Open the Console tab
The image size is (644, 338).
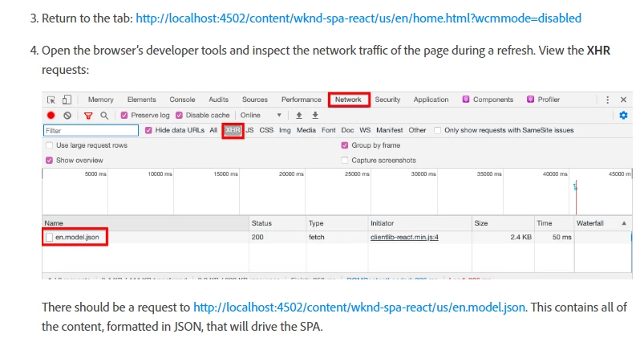click(x=182, y=100)
